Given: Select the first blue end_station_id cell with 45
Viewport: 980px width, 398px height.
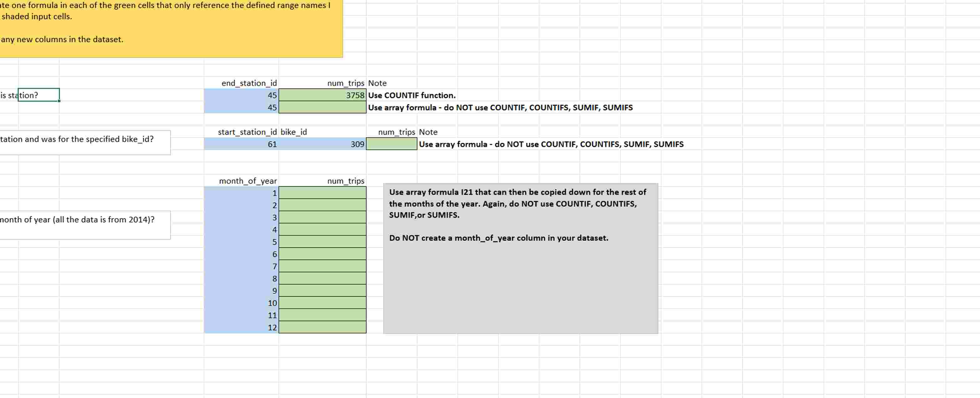Looking at the screenshot, I should point(241,95).
